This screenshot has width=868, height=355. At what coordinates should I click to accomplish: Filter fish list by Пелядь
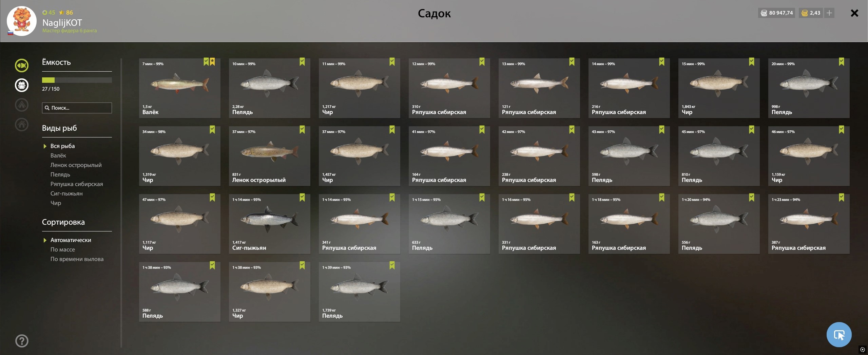pos(60,174)
